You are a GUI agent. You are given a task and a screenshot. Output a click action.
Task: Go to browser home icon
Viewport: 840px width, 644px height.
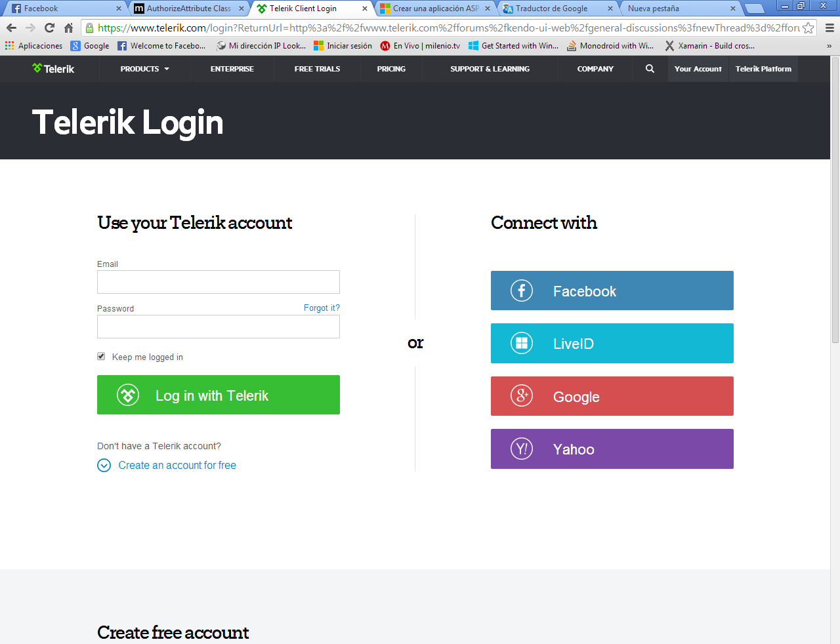(x=68, y=28)
